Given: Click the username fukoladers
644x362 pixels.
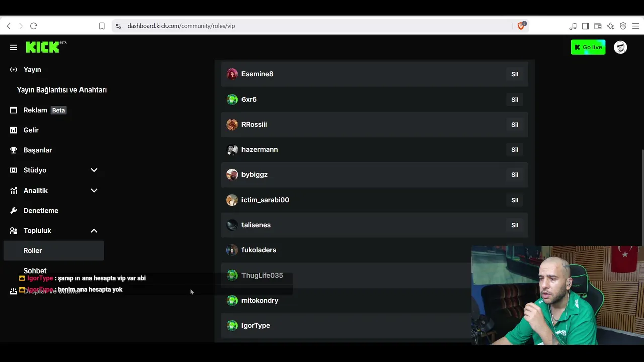Looking at the screenshot, I should [259, 250].
